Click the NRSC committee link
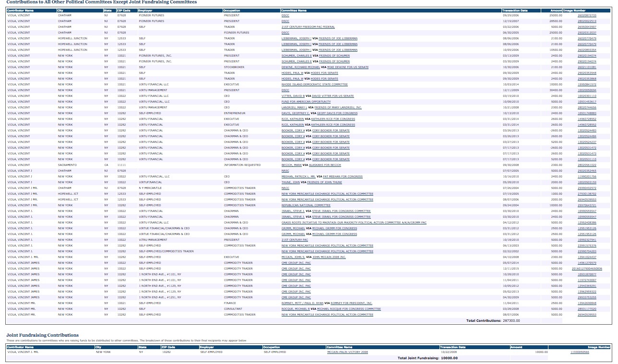 click(x=285, y=171)
